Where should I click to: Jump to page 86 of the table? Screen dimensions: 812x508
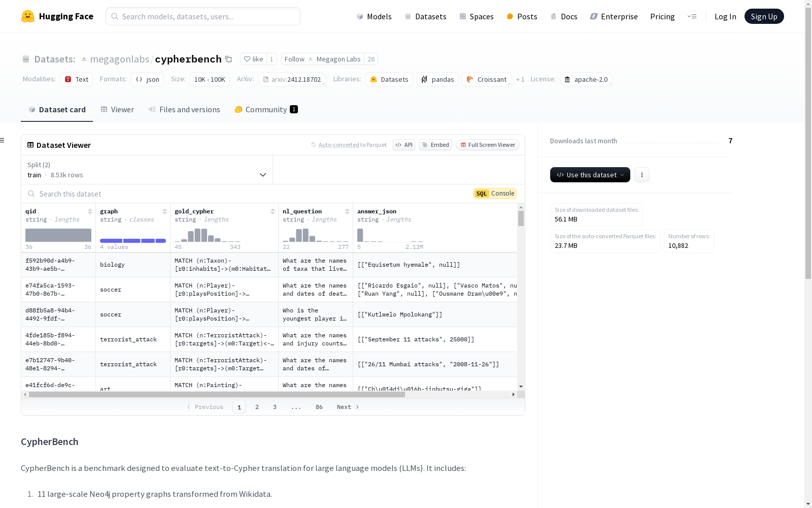point(319,407)
